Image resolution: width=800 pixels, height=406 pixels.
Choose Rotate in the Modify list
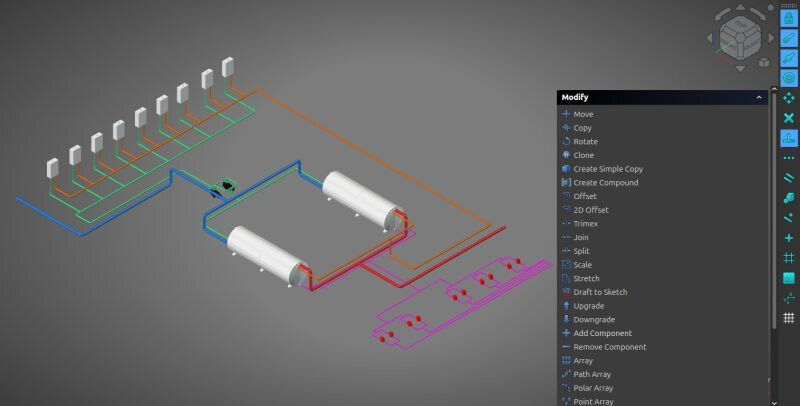click(585, 142)
